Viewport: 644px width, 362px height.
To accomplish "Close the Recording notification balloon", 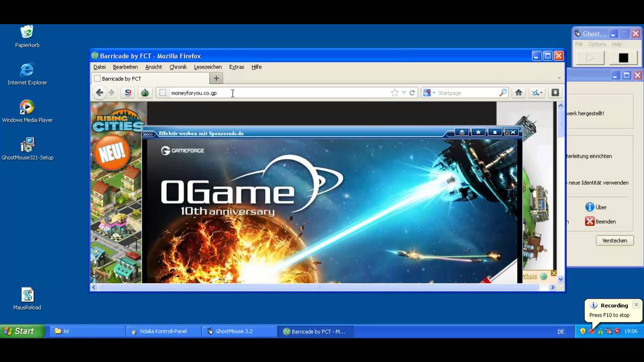I will click(636, 305).
